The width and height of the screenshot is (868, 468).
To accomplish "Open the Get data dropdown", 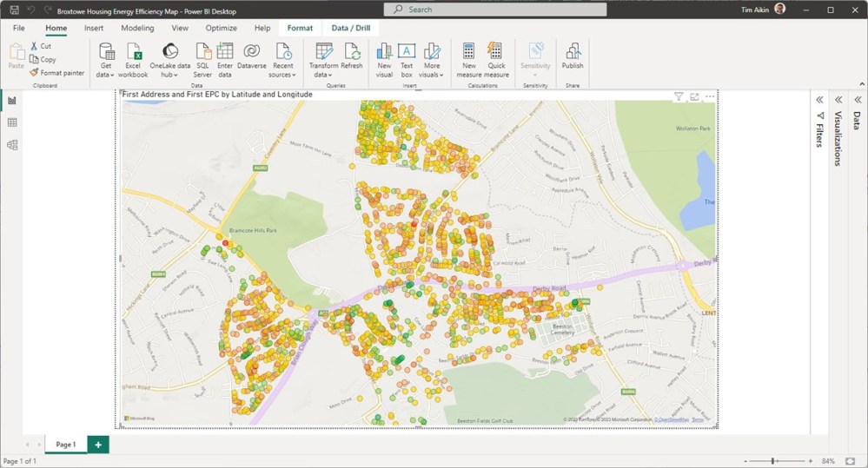I will coord(106,75).
